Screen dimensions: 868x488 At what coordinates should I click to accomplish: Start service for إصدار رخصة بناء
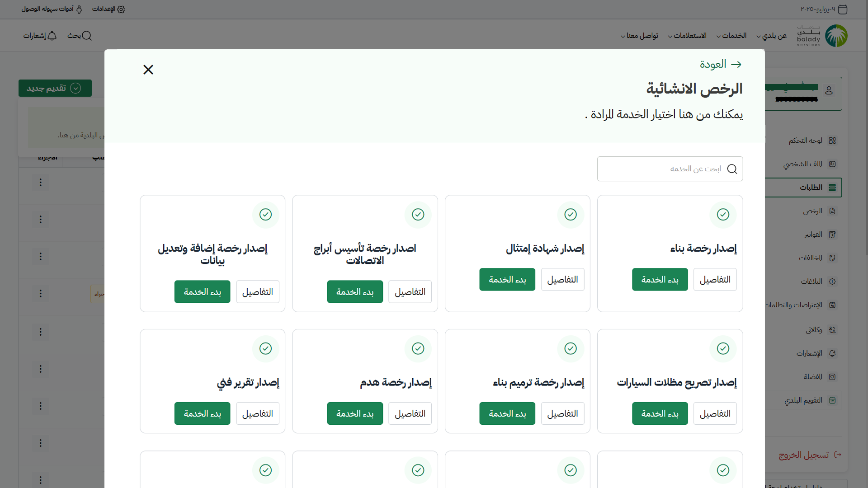click(660, 280)
